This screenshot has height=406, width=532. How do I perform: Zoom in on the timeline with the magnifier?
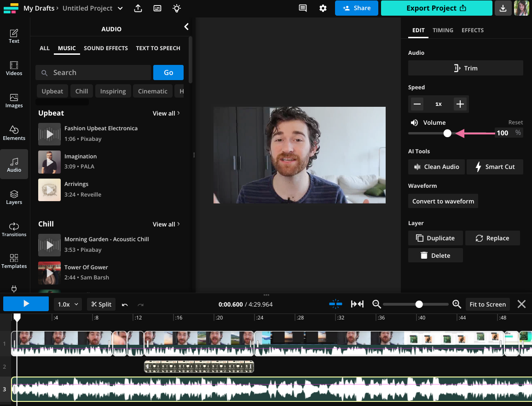click(x=457, y=304)
